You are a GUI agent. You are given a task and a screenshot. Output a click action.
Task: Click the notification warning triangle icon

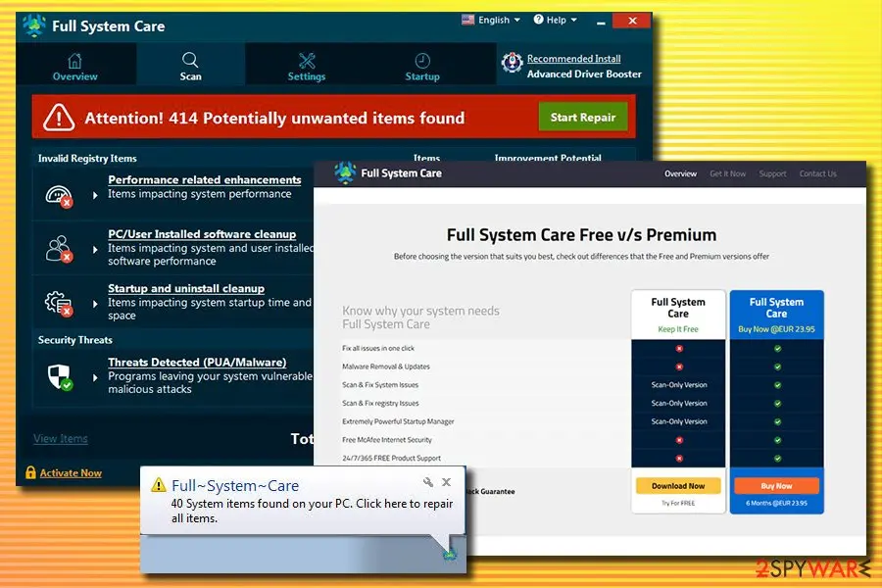pyautogui.click(x=159, y=484)
